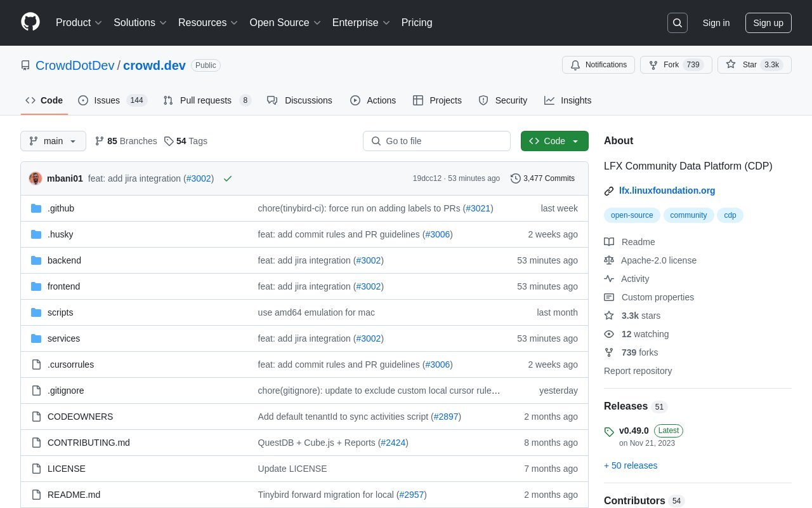Open the v0.49.0 release link
Image resolution: width=812 pixels, height=508 pixels.
pos(634,431)
